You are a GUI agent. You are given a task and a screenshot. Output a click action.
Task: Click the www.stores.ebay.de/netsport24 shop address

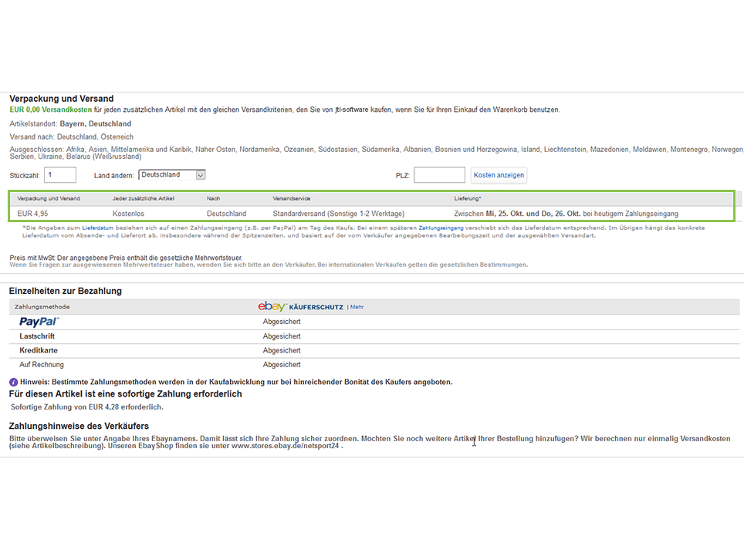pos(286,446)
